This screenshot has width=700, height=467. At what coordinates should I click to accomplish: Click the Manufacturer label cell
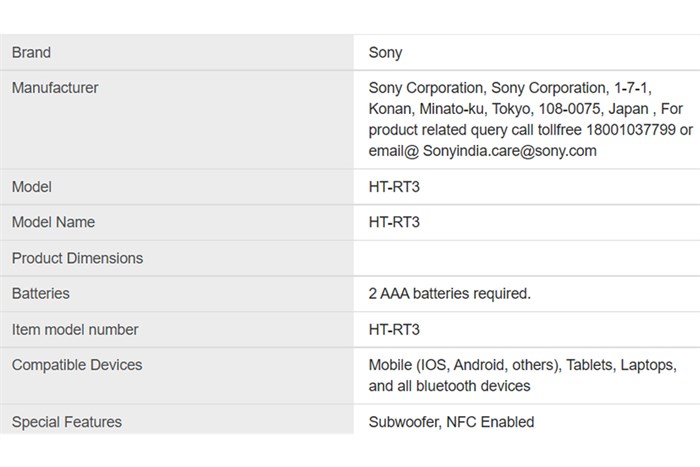pyautogui.click(x=55, y=88)
